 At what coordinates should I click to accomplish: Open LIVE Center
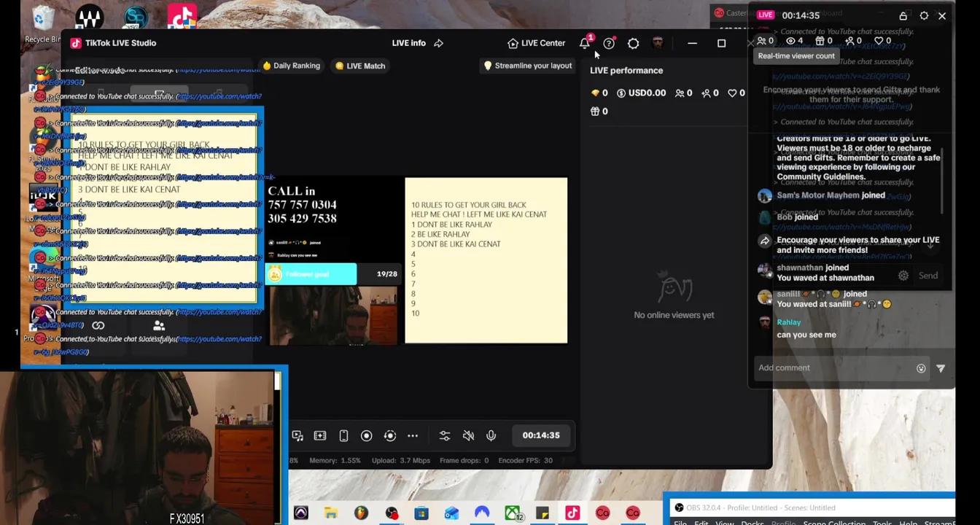point(537,43)
